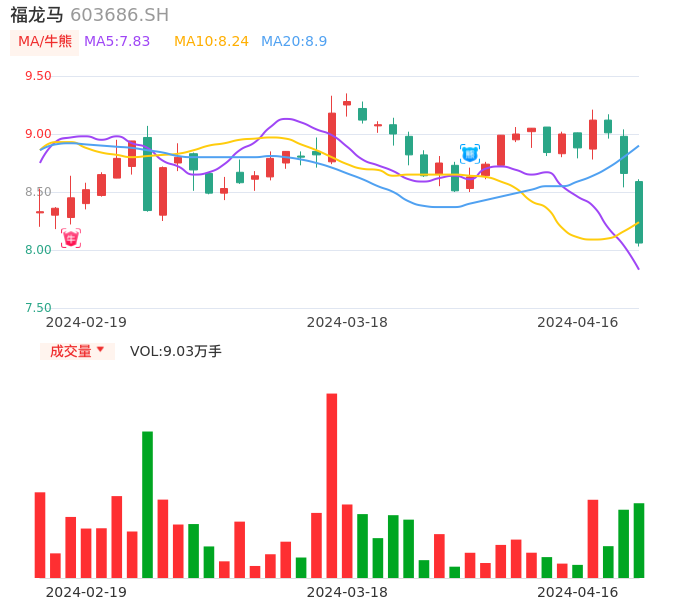Click the 7.50 price axis label
Image resolution: width=686 pixels, height=606 pixels.
pyautogui.click(x=38, y=308)
